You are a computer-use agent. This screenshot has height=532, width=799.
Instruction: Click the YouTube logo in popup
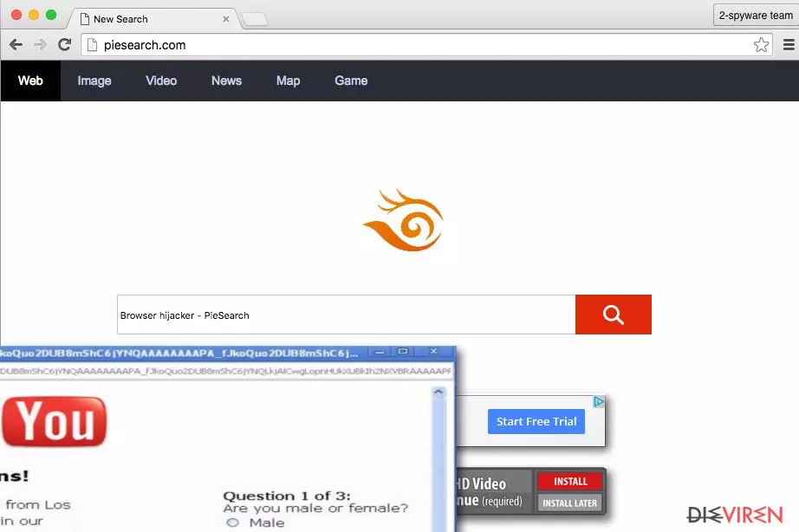click(54, 421)
